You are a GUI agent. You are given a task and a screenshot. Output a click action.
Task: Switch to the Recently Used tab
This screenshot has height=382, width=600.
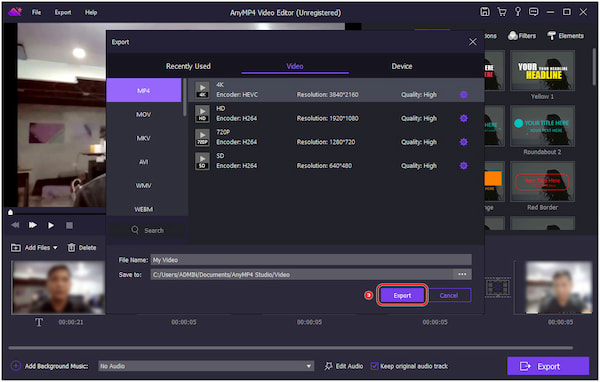(188, 66)
